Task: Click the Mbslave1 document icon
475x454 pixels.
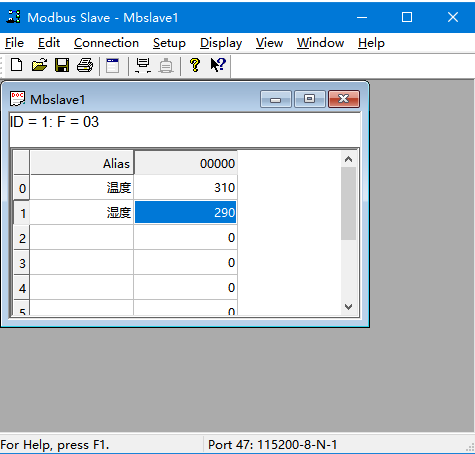Action: click(x=17, y=99)
